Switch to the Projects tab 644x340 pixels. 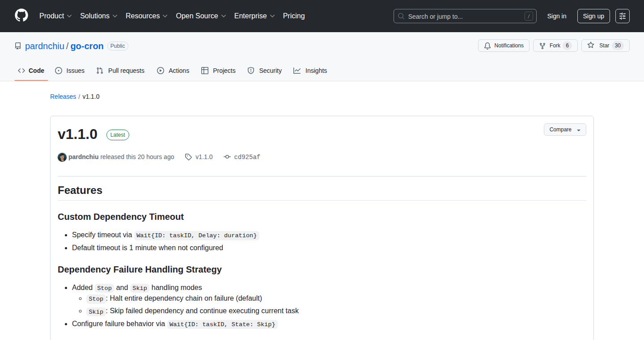click(x=218, y=71)
